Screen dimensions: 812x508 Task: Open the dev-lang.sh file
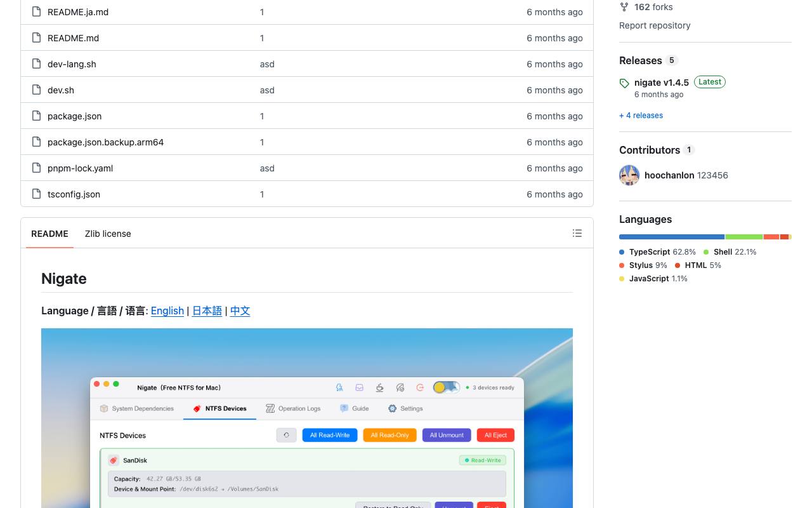pyautogui.click(x=72, y=64)
